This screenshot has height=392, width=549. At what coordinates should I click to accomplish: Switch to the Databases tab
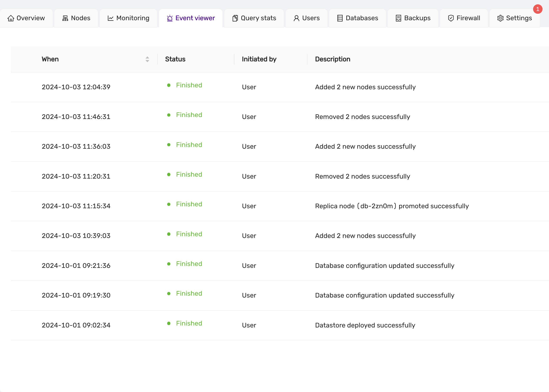tap(357, 18)
